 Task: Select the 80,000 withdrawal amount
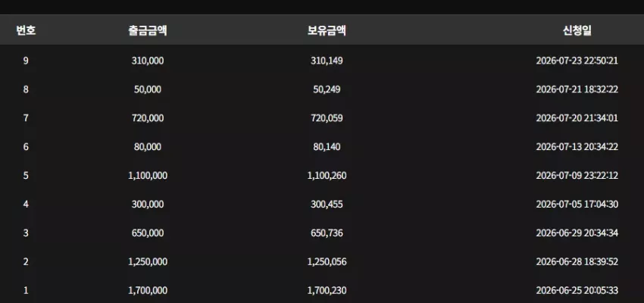click(x=148, y=147)
